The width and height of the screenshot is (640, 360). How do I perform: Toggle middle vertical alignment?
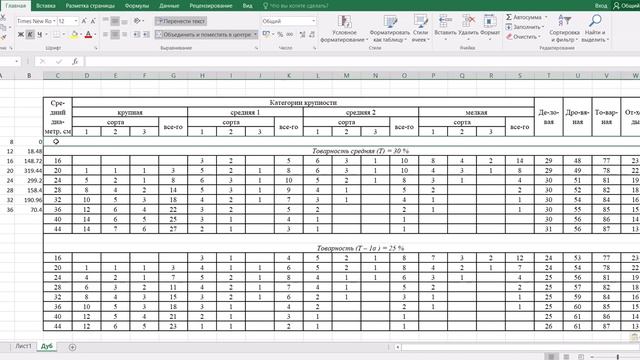click(115, 21)
